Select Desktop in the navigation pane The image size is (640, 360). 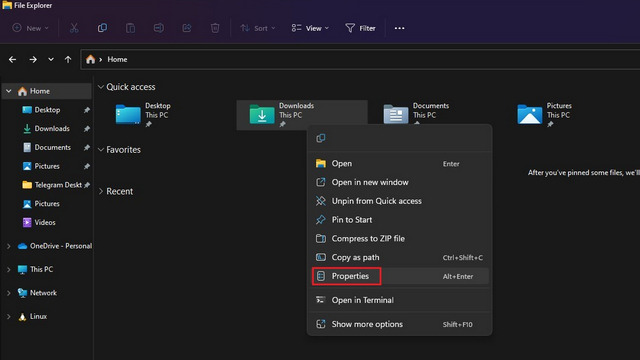click(47, 110)
